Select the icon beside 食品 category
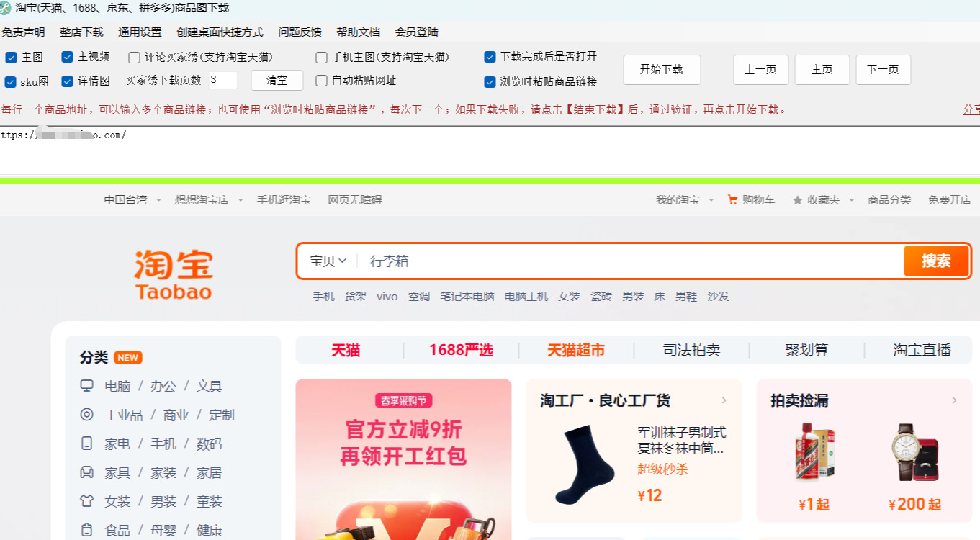980x540 pixels. [87, 530]
